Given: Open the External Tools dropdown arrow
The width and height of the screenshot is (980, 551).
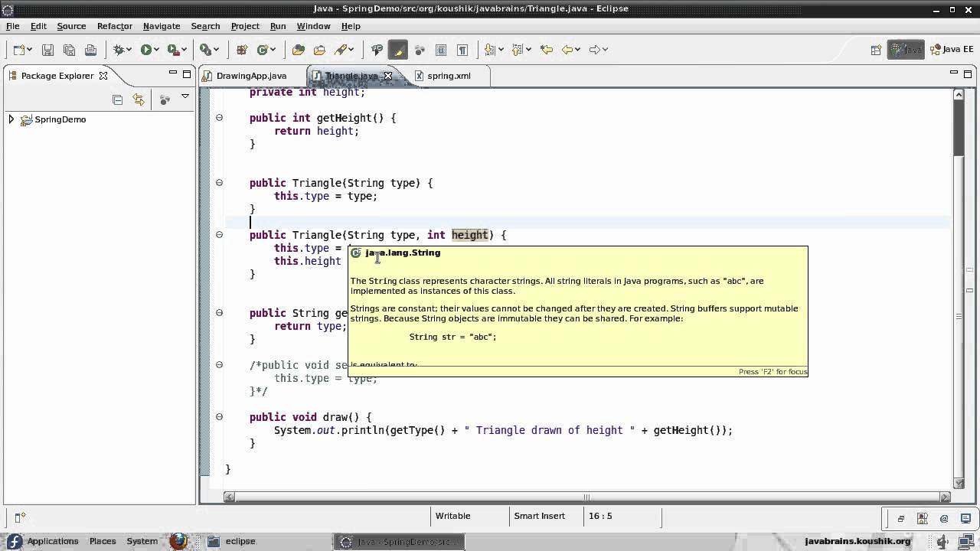Looking at the screenshot, I should click(184, 50).
